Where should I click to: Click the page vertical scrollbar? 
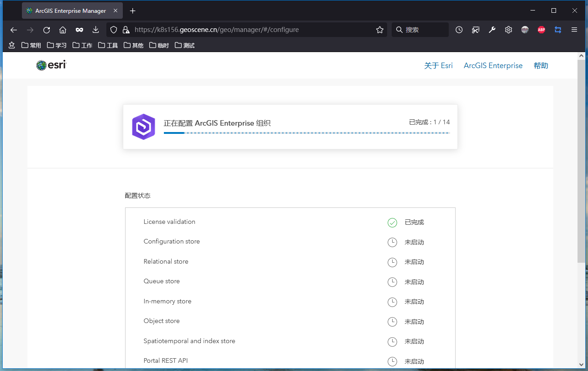(x=581, y=161)
